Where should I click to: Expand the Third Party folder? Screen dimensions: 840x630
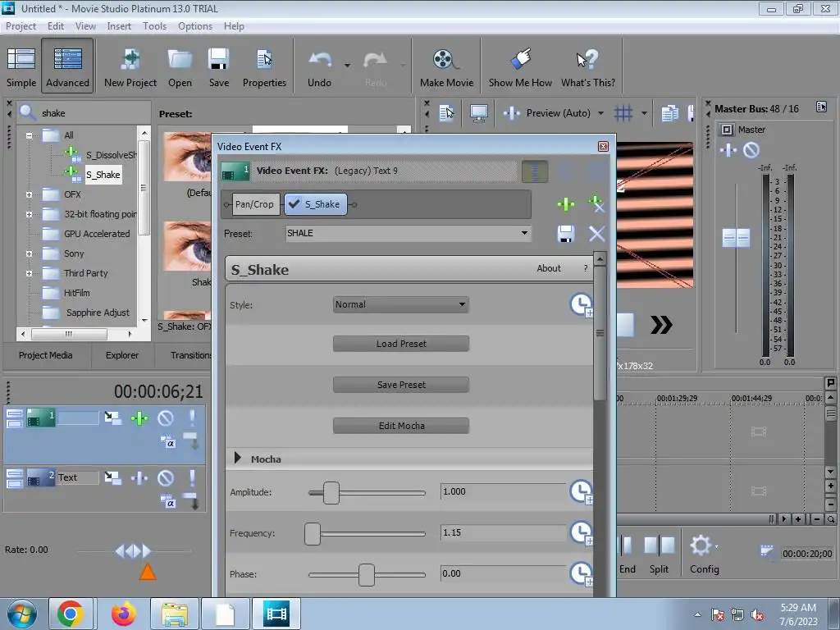29,273
